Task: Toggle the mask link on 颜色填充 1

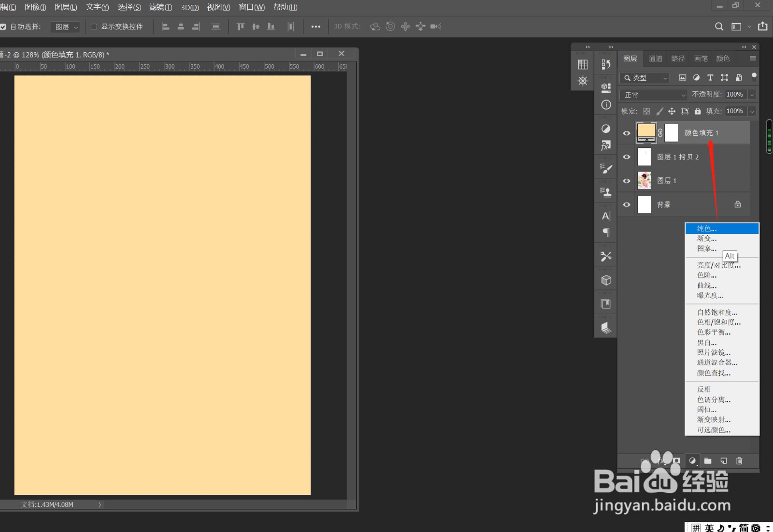Action: coord(660,133)
